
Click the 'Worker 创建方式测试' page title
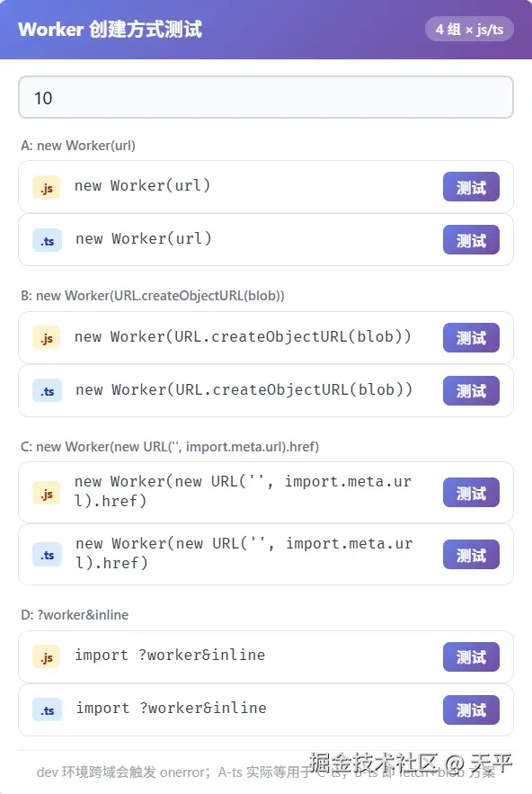click(x=111, y=29)
